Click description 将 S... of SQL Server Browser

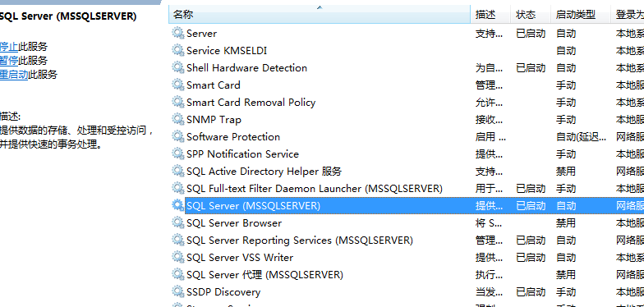coord(489,223)
